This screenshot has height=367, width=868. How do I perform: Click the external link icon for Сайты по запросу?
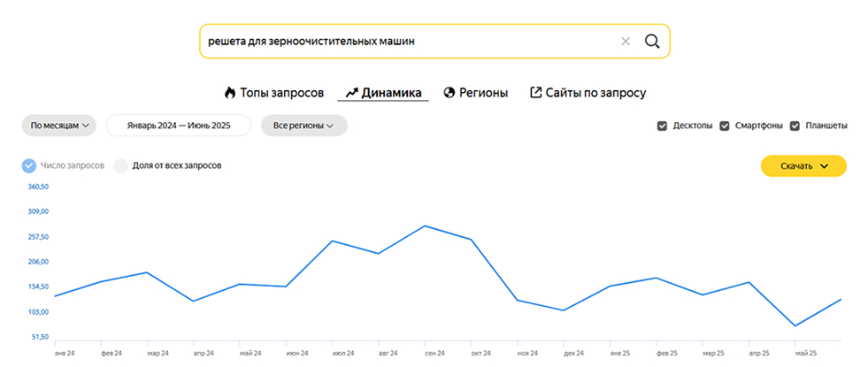pos(535,92)
